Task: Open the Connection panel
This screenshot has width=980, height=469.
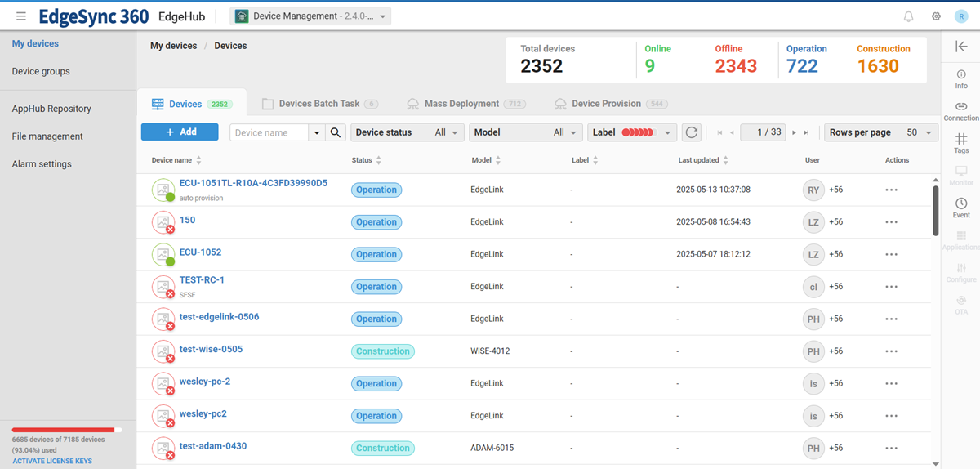Action: [961, 111]
